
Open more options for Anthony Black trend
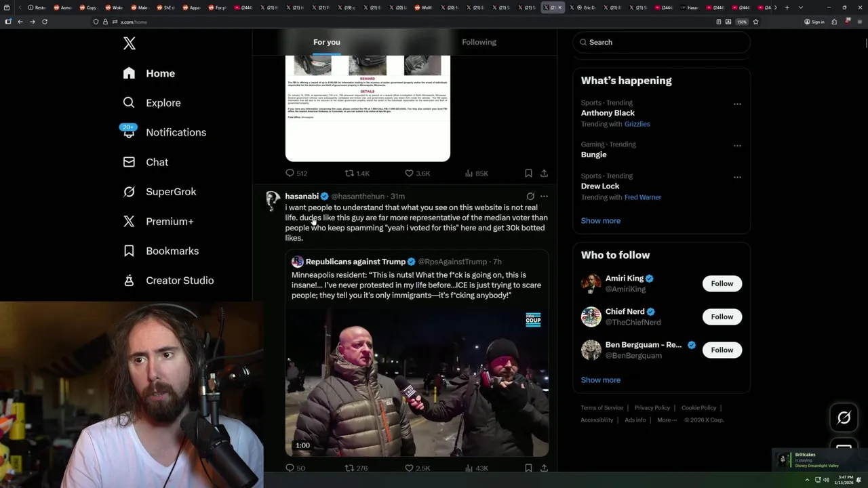click(737, 104)
